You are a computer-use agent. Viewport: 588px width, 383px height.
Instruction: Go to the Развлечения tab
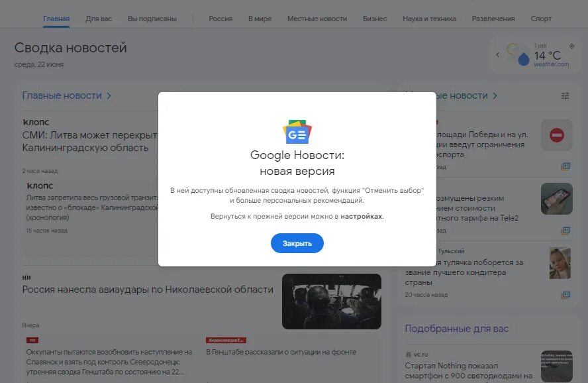493,19
